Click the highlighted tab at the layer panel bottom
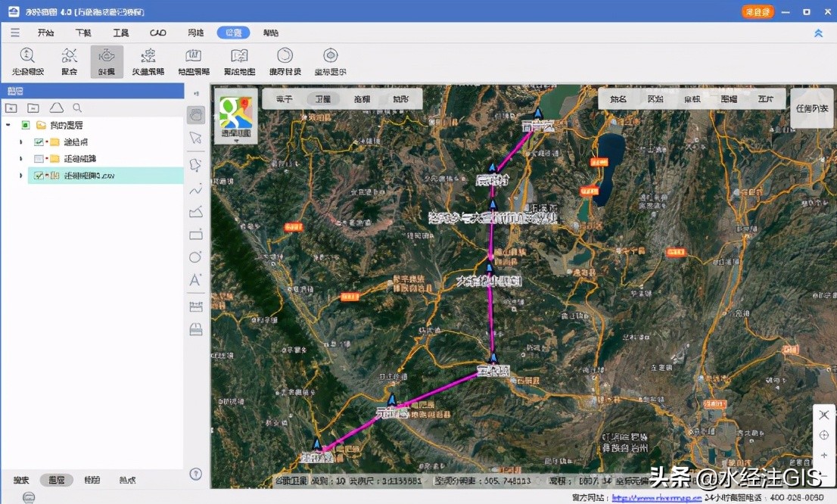Viewport: 837px width, 504px height. [57, 480]
